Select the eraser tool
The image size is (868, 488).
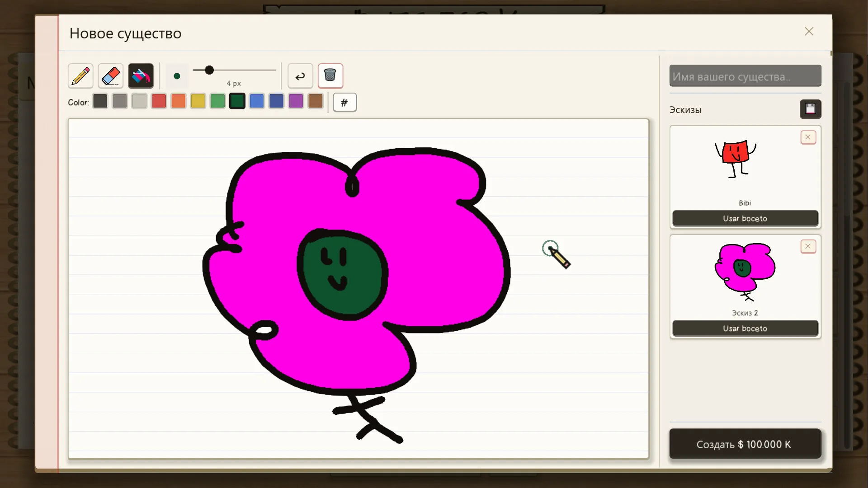click(111, 75)
